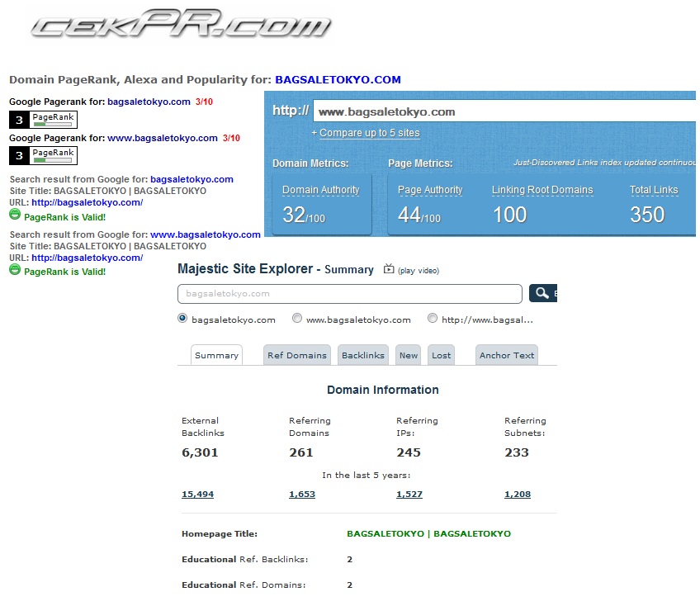Click the second red 3/10 rating
This screenshot has height=606, width=700.
231,138
